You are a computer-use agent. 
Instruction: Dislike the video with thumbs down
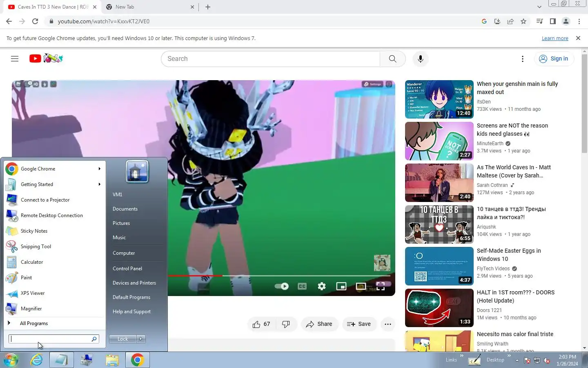click(x=286, y=324)
